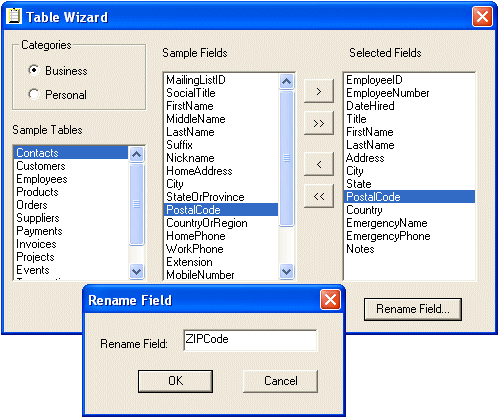Click the Table Wizard title bar icon
The width and height of the screenshot is (498, 417).
tap(14, 16)
